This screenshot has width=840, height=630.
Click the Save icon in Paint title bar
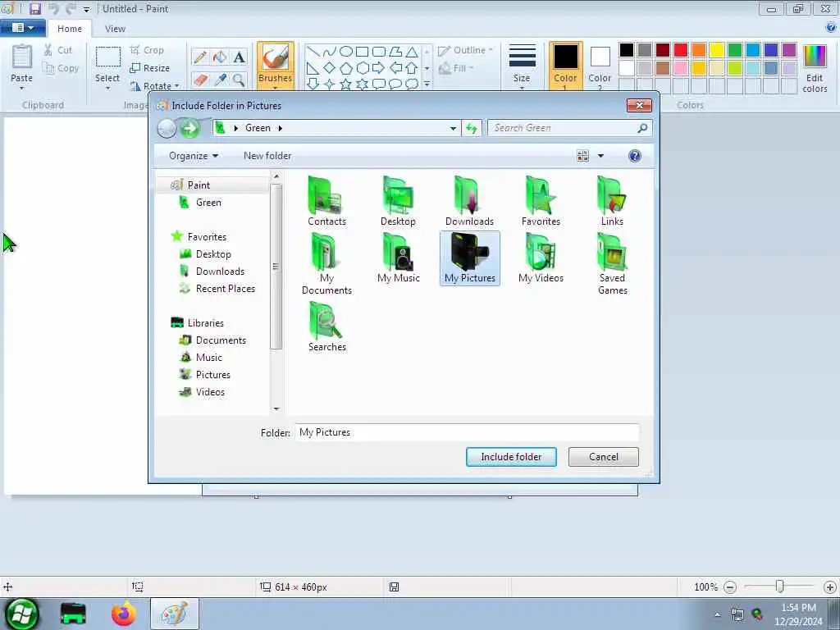(x=35, y=8)
